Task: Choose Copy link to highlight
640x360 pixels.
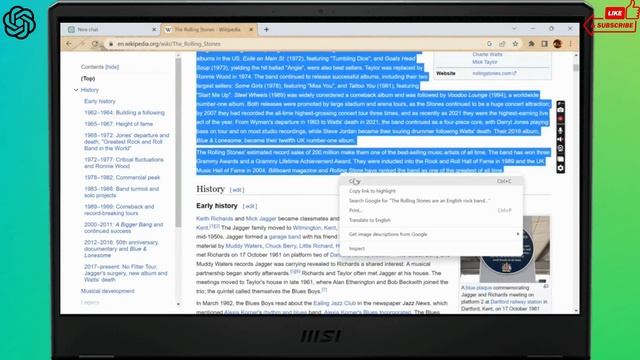Action: click(431, 191)
